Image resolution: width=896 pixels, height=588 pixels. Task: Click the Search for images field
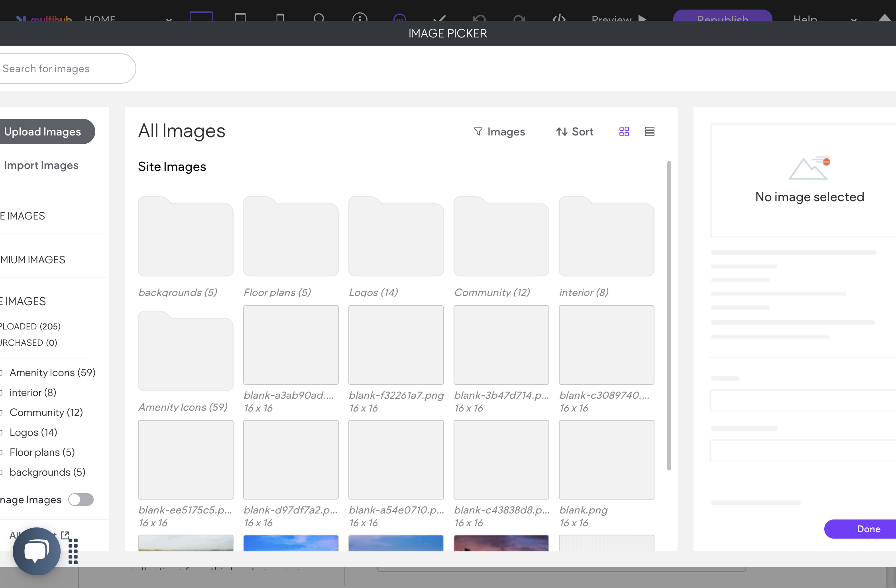coord(67,69)
